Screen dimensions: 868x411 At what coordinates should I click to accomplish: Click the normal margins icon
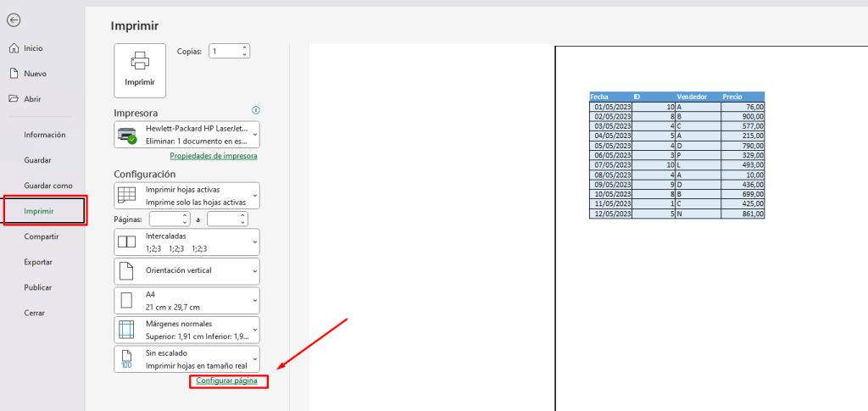click(x=127, y=330)
